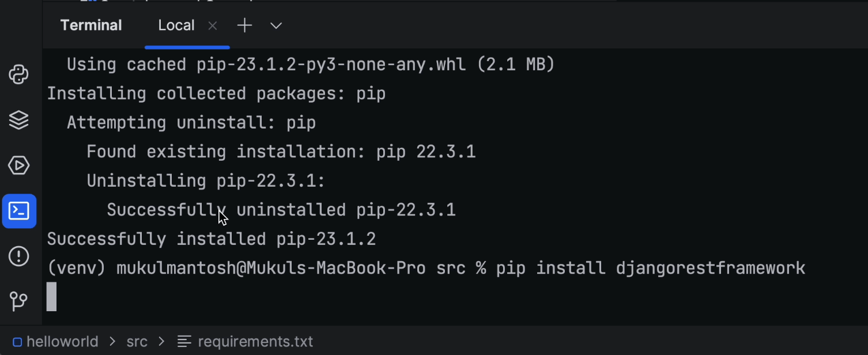Image resolution: width=868 pixels, height=355 pixels.
Task: Select the Local terminal tab
Action: (176, 25)
